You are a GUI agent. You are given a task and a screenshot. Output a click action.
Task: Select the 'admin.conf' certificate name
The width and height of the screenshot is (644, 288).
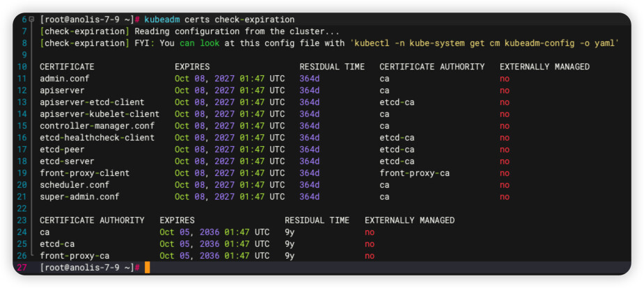click(65, 79)
